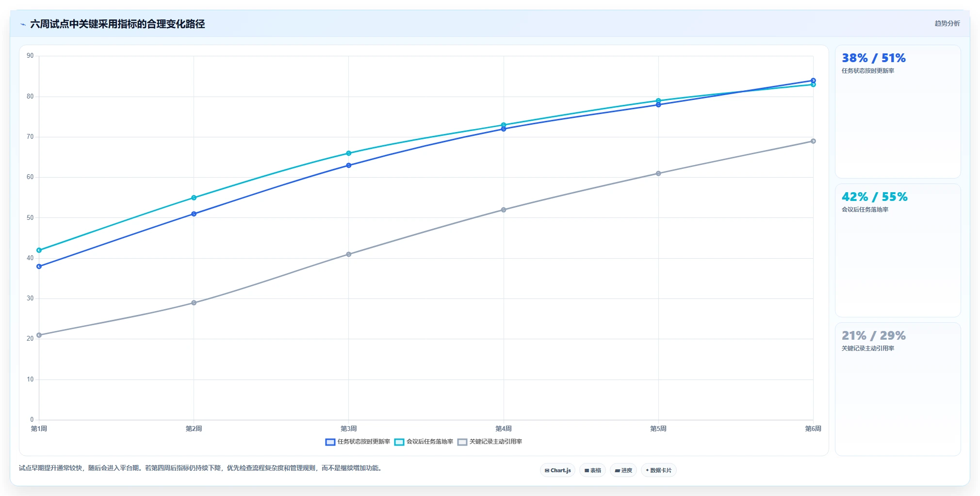
Task: Click the 0 y-axis tick label
Action: pyautogui.click(x=32, y=420)
